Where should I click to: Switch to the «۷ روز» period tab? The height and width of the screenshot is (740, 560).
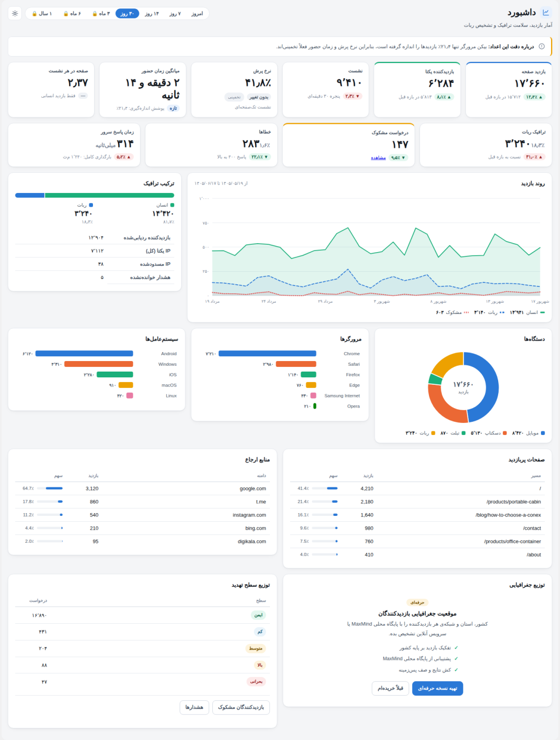175,14
